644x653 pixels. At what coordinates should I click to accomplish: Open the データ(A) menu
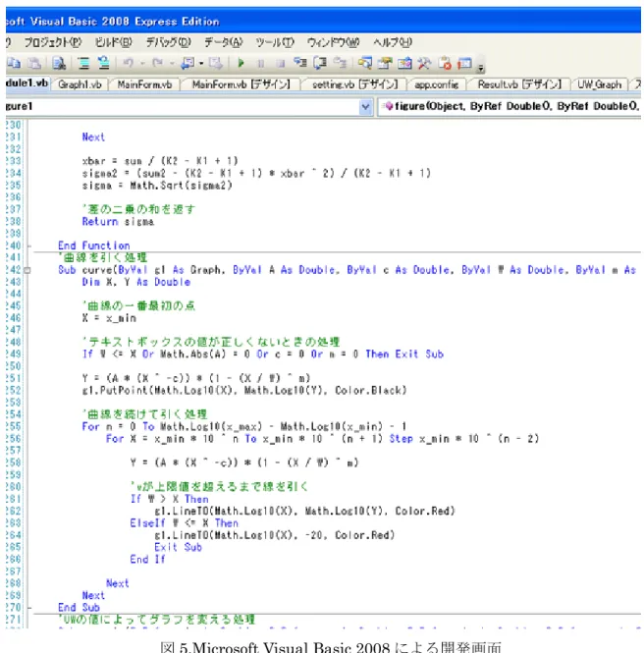[223, 42]
